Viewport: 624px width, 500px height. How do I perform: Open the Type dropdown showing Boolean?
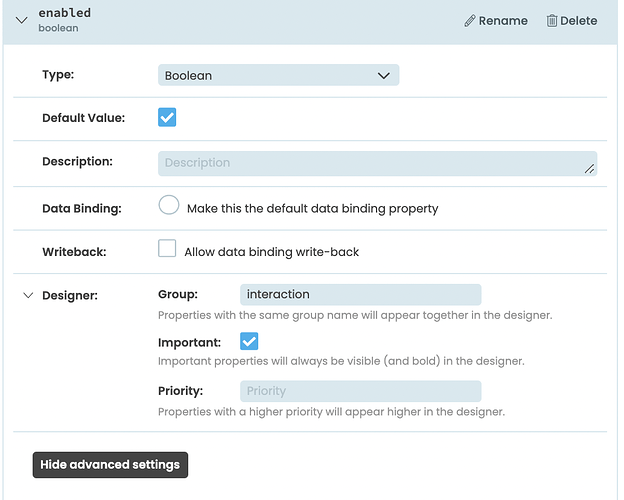[x=278, y=75]
